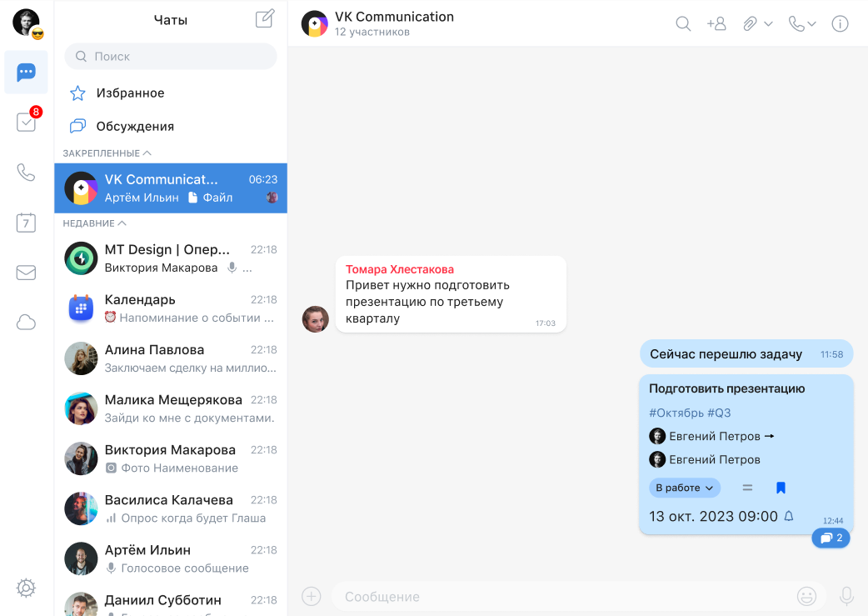Toggle the task reminder bell

pyautogui.click(x=789, y=517)
